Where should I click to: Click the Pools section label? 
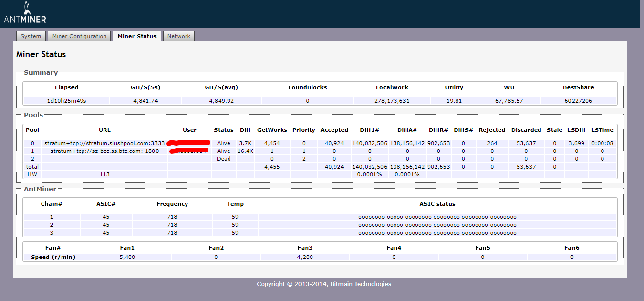(33, 115)
